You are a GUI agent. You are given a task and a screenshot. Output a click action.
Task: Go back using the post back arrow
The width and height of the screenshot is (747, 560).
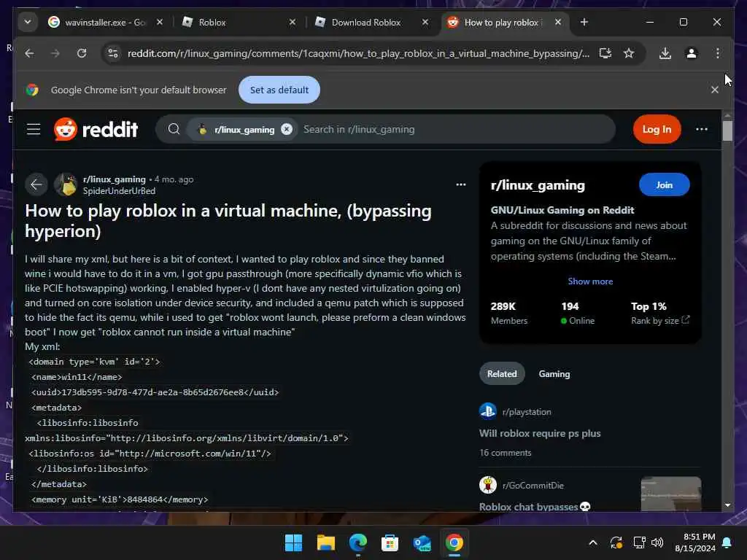pyautogui.click(x=36, y=184)
